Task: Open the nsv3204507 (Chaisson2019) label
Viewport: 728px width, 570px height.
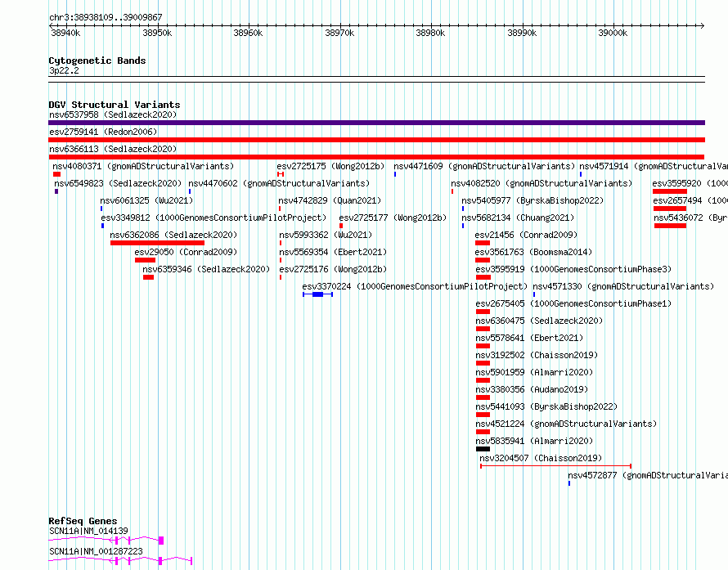Action: [541, 458]
